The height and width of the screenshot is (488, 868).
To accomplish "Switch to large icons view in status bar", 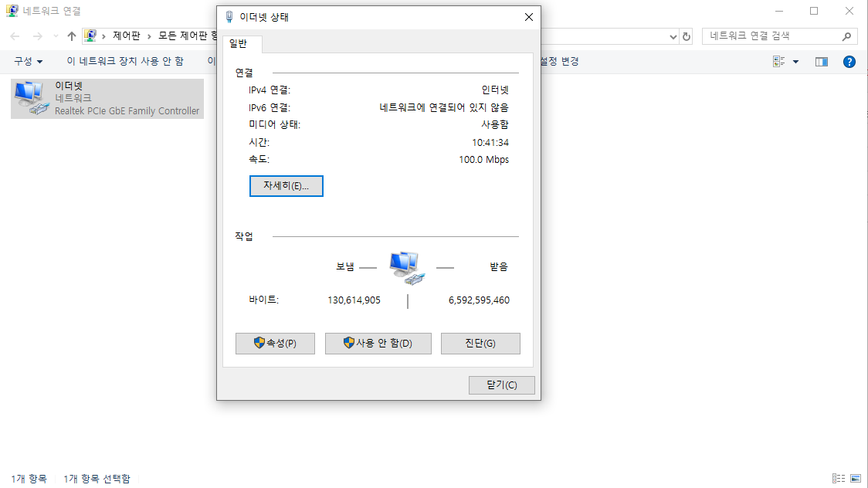I will [856, 479].
